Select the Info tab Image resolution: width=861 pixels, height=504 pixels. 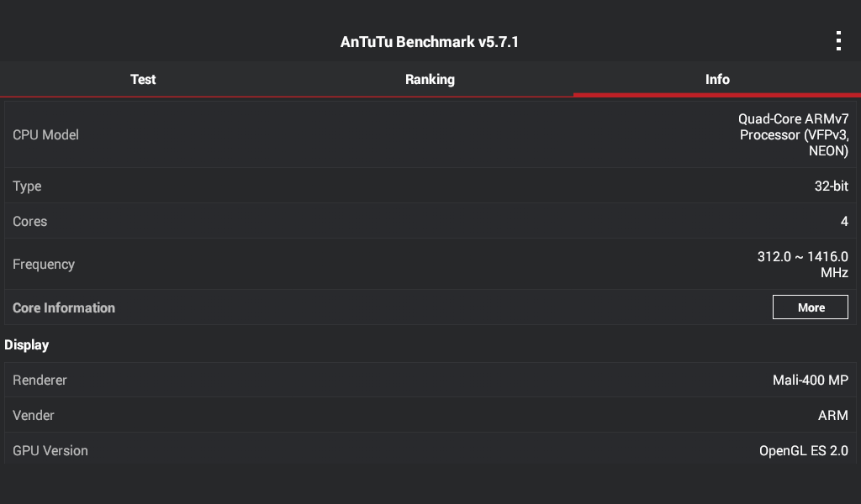coord(717,79)
